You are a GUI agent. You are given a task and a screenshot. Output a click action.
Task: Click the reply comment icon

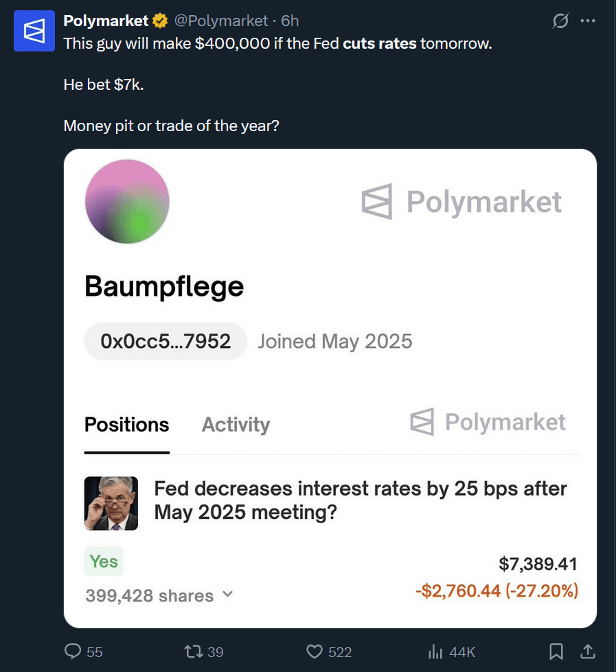point(73,651)
